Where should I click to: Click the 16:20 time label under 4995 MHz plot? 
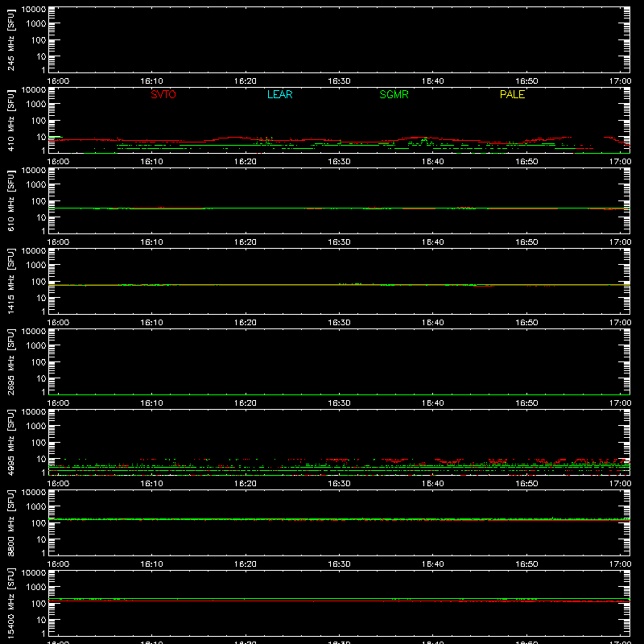coord(246,484)
